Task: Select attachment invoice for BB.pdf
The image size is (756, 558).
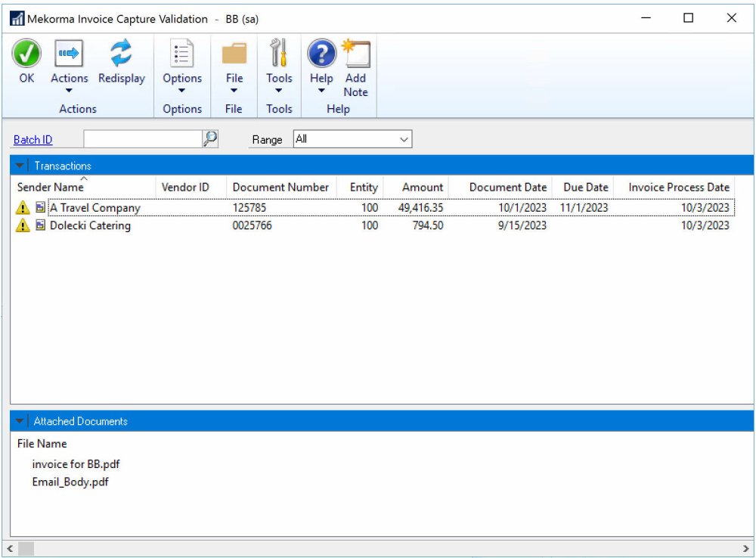Action: click(76, 464)
